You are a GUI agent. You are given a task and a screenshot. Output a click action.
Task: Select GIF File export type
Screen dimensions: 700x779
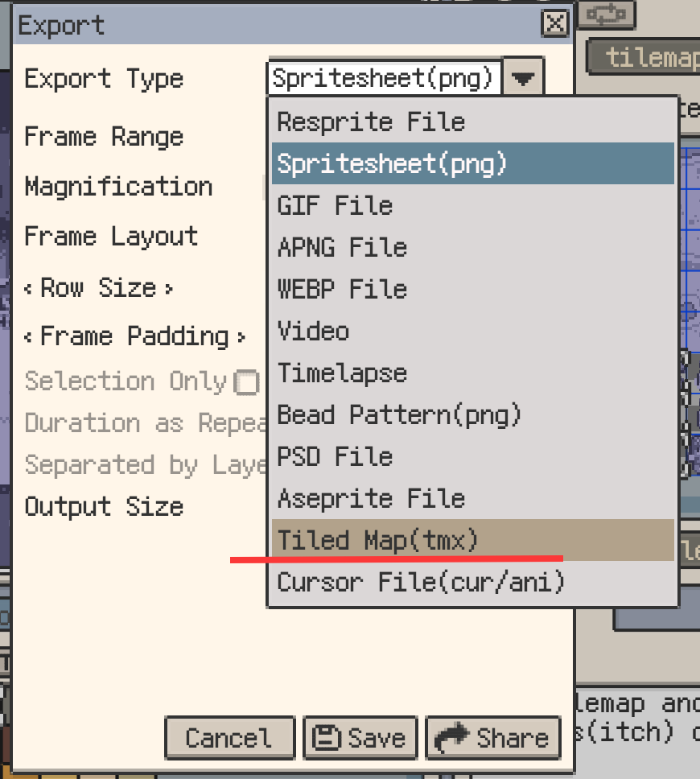pos(472,205)
